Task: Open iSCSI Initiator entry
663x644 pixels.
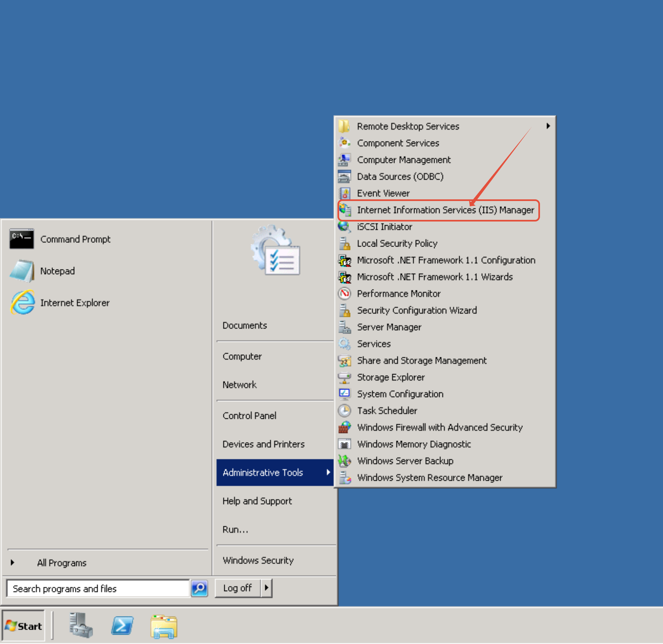Action: click(x=445, y=226)
